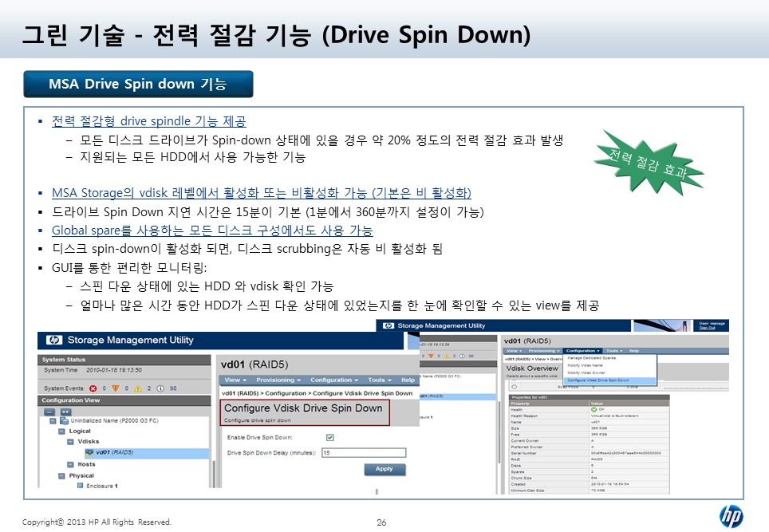This screenshot has width=769, height=532.
Task: Click the storage system icon beside Uninitialized Name
Action: point(65,420)
